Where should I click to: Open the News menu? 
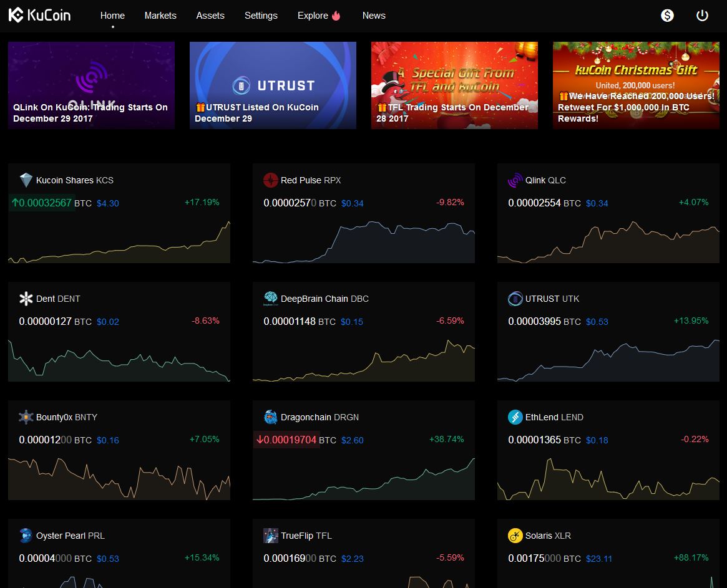click(x=374, y=16)
